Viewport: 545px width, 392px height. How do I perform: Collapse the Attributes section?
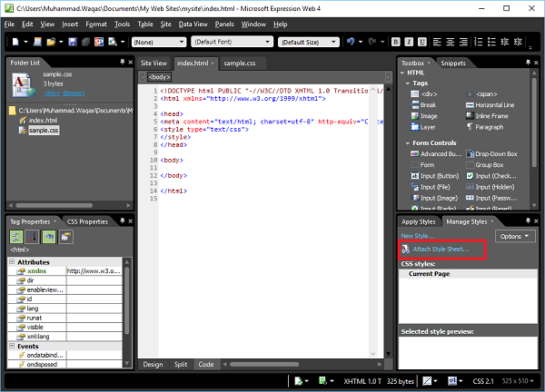pos(12,261)
